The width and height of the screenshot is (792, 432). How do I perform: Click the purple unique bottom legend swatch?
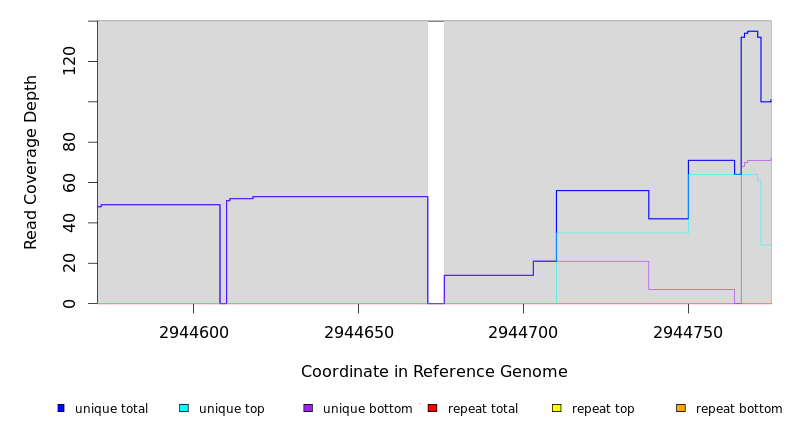coord(308,408)
